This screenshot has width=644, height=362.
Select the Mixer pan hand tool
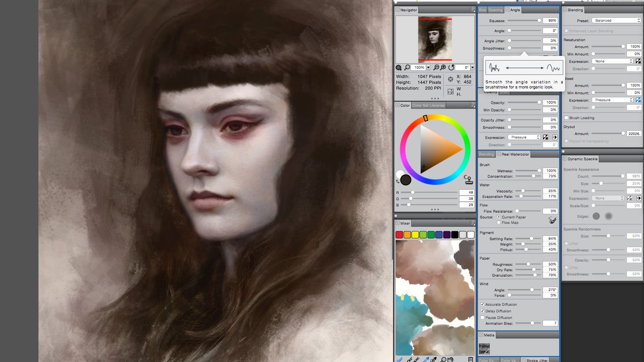451,360
